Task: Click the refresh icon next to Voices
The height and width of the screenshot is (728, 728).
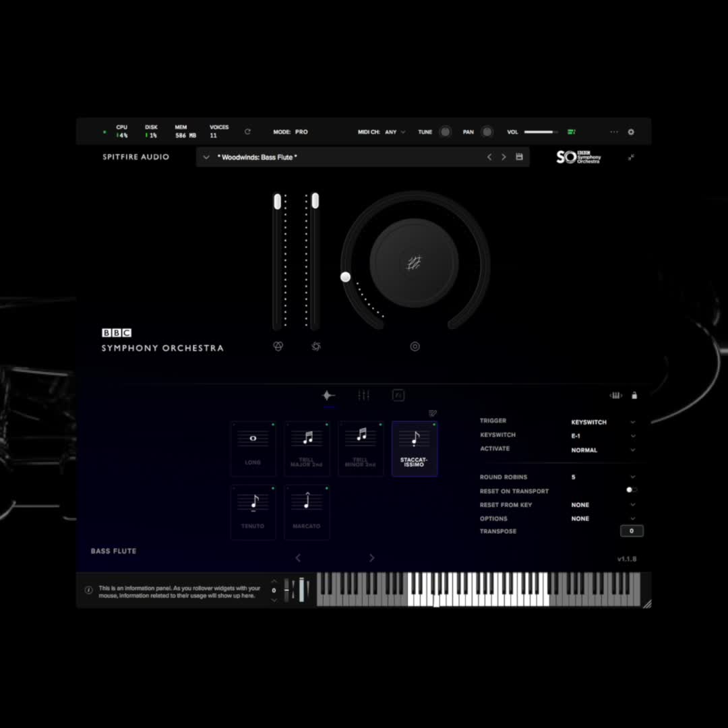Action: tap(247, 132)
